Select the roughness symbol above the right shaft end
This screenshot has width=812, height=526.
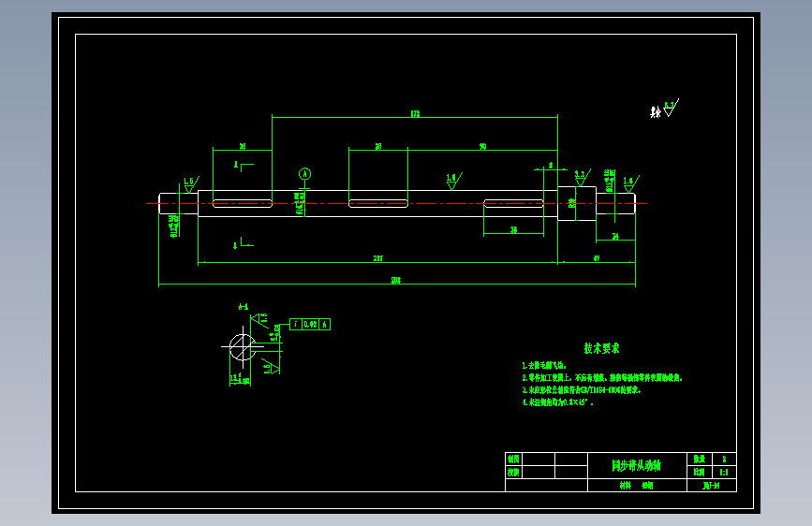(630, 183)
